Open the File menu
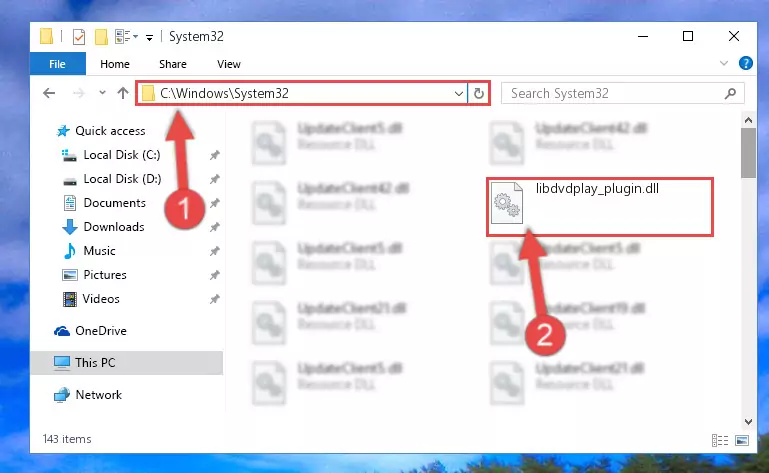The width and height of the screenshot is (769, 473). (x=57, y=64)
